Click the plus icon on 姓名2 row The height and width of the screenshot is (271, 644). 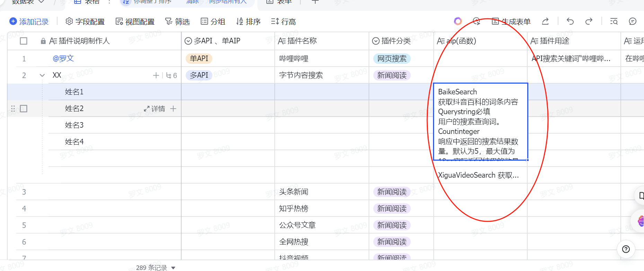tap(173, 109)
